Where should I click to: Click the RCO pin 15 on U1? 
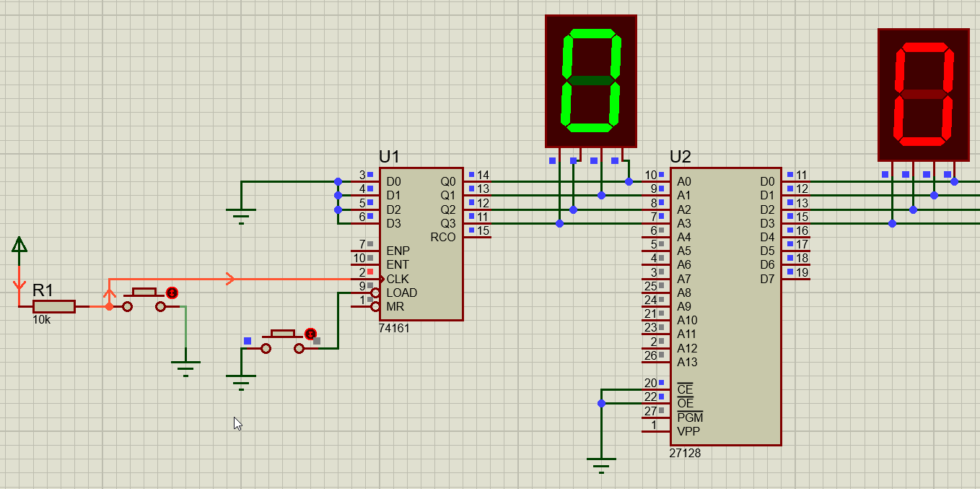(x=478, y=237)
